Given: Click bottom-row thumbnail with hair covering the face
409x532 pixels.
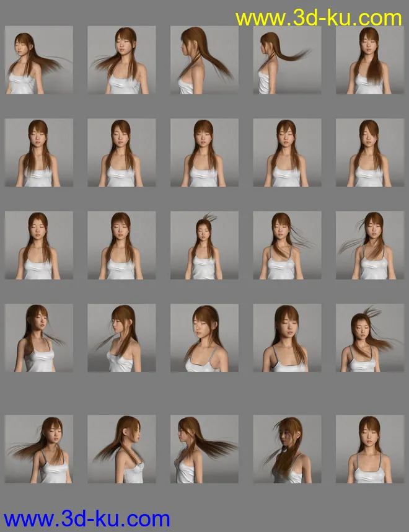Looking at the screenshot, I should pyautogui.click(x=287, y=450).
